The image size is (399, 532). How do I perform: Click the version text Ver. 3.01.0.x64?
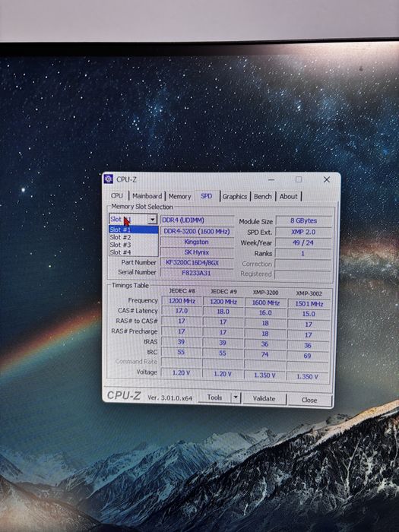pyautogui.click(x=170, y=397)
